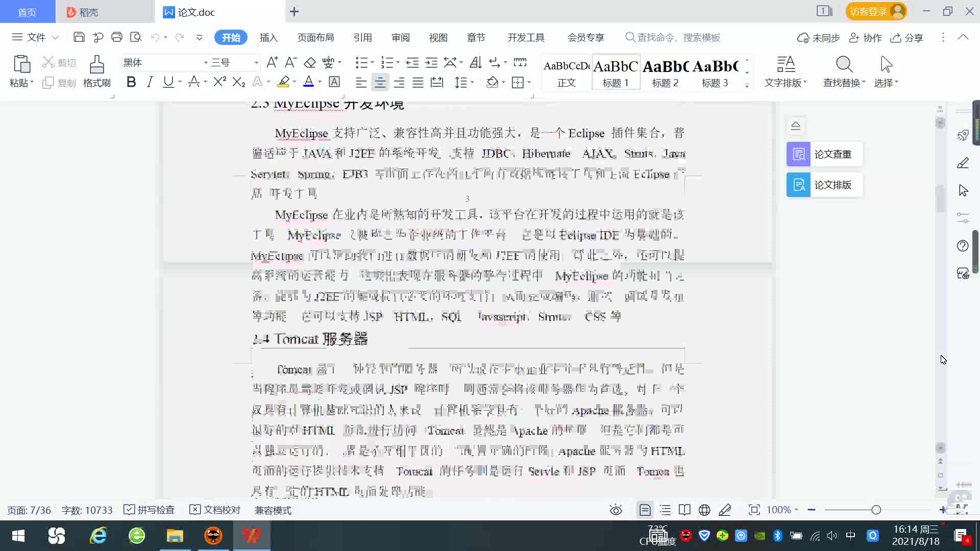The width and height of the screenshot is (980, 551).
Task: Switch to web layout view icon
Action: point(704,510)
